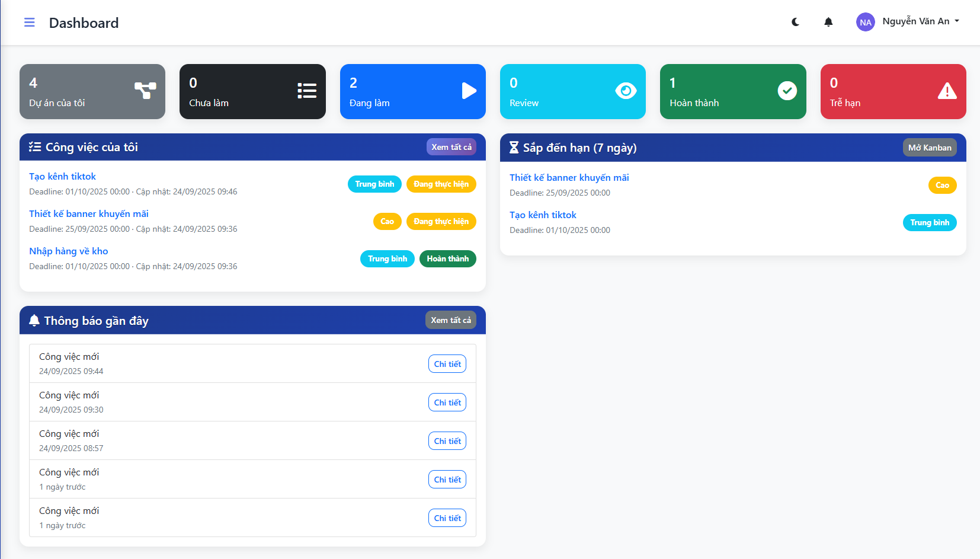980x559 pixels.
Task: Click Trung bình badge on Tạo kênh tiktok row
Action: click(374, 184)
